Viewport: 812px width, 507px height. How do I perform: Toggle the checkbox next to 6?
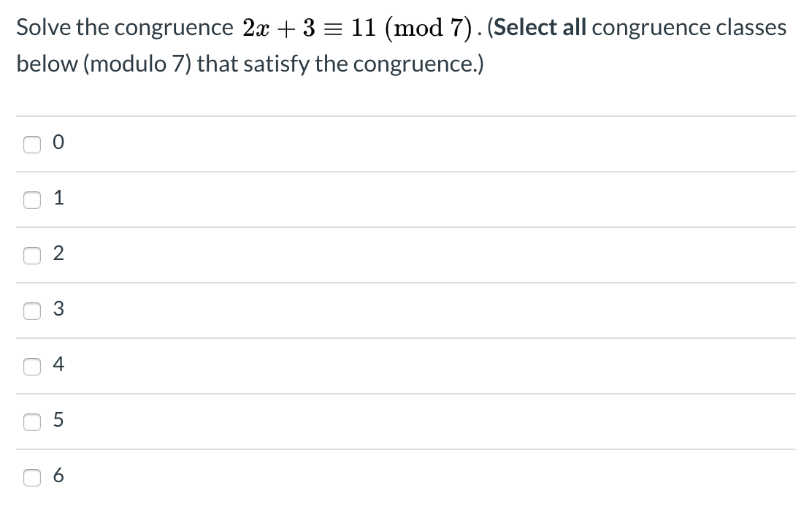point(32,477)
